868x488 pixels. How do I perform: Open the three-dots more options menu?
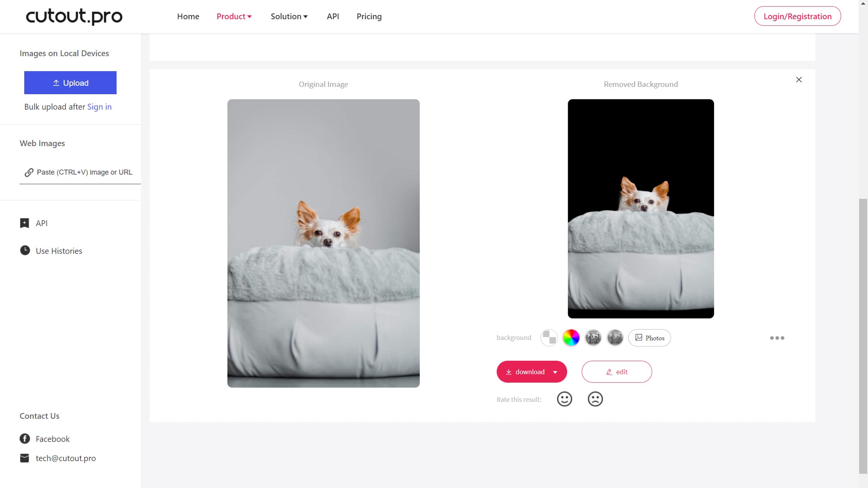click(777, 338)
